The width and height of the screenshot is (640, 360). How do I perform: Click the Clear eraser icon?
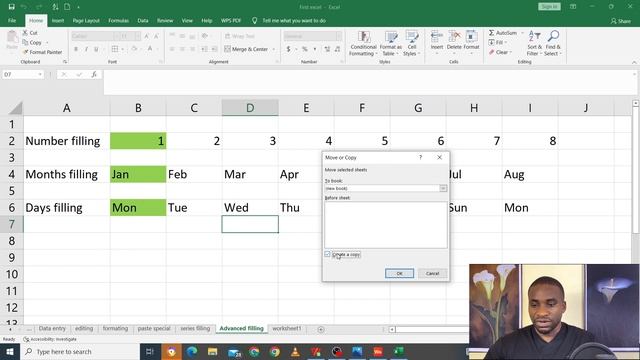click(491, 52)
